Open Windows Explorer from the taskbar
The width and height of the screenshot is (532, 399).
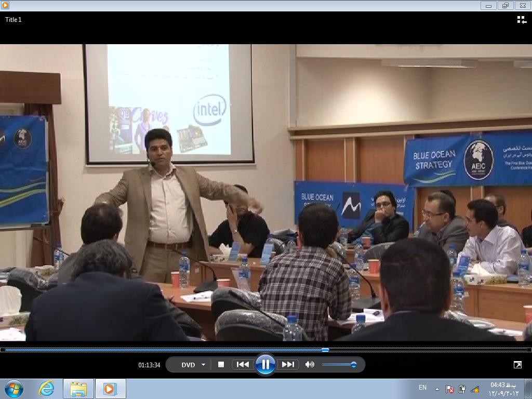coord(78,389)
